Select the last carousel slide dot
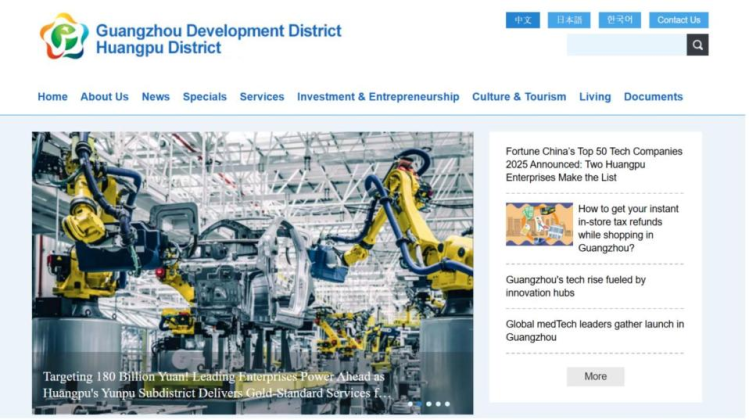Image resolution: width=749 pixels, height=420 pixels. pos(447,404)
